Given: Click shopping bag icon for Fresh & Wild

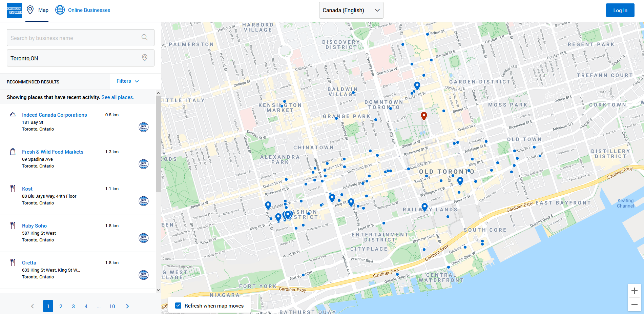Looking at the screenshot, I should (x=13, y=152).
